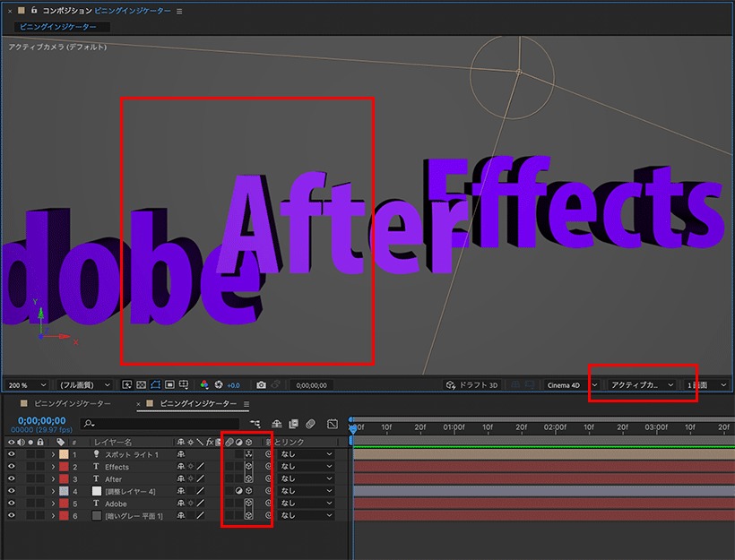Viewport: 735px width, 560px height.
Task: Click the レイヤー名 column header
Action: [113, 442]
